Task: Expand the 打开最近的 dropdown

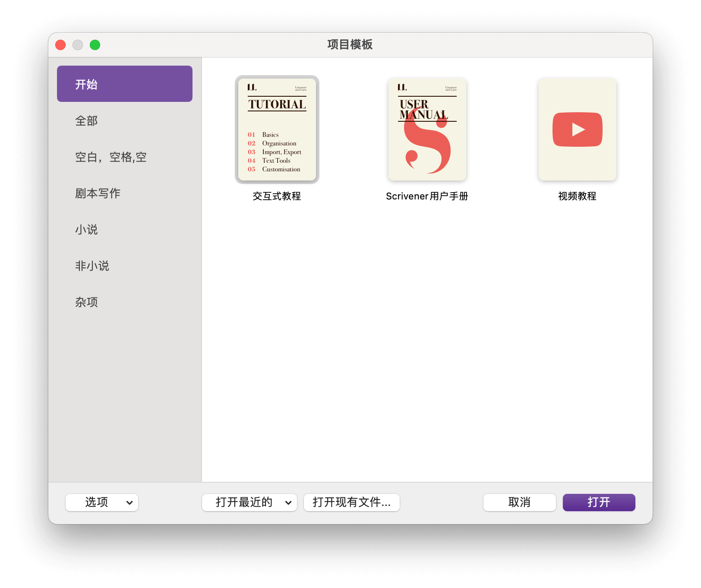Action: 249,503
